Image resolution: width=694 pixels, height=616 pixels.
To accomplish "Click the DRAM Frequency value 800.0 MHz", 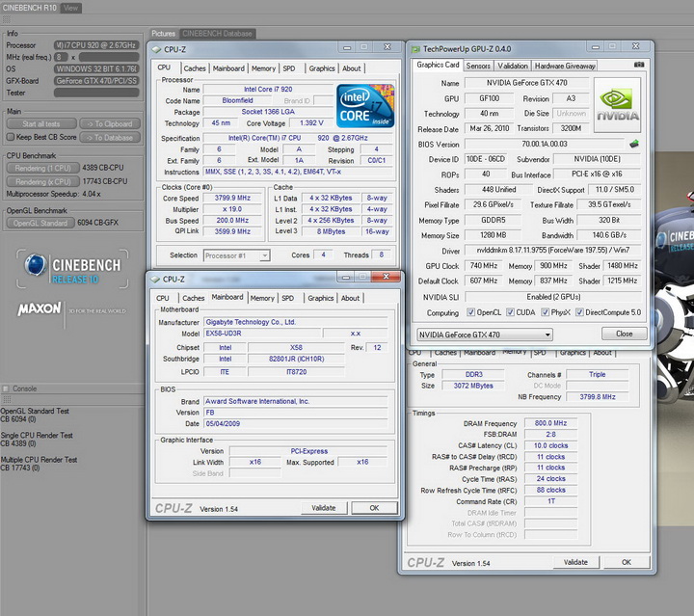I will point(550,423).
